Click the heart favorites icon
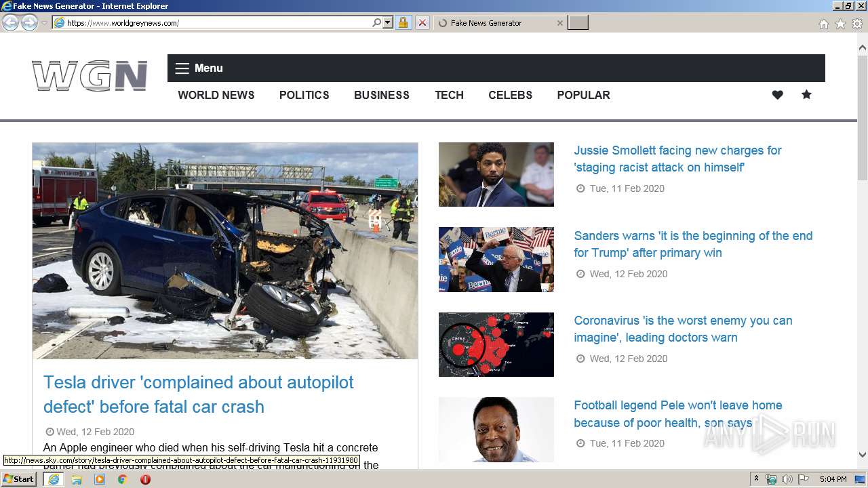This screenshot has height=488, width=868. [778, 95]
